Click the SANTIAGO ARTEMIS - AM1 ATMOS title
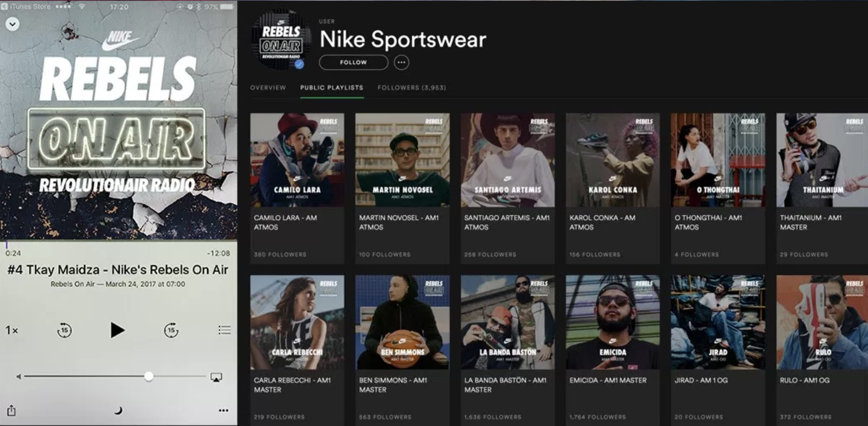Screen dimensions: 868x426 pos(507,222)
